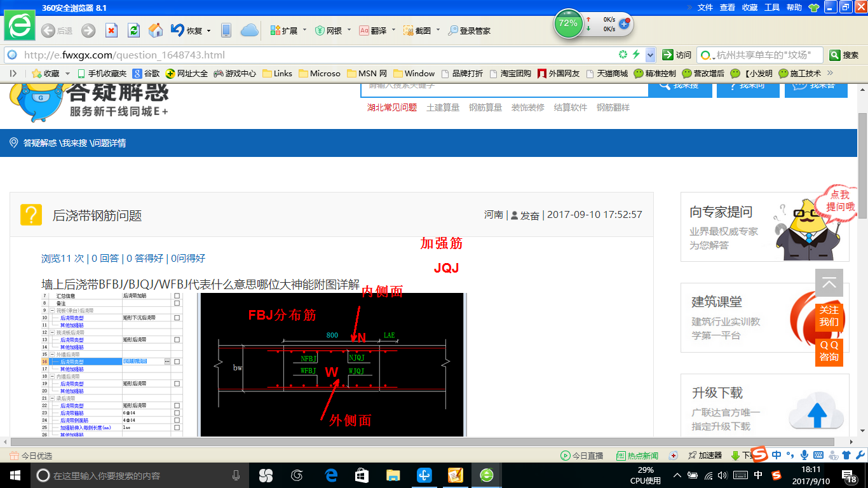Image resolution: width=868 pixels, height=488 pixels.
Task: Open File Explorer from the taskbar
Action: (x=393, y=475)
